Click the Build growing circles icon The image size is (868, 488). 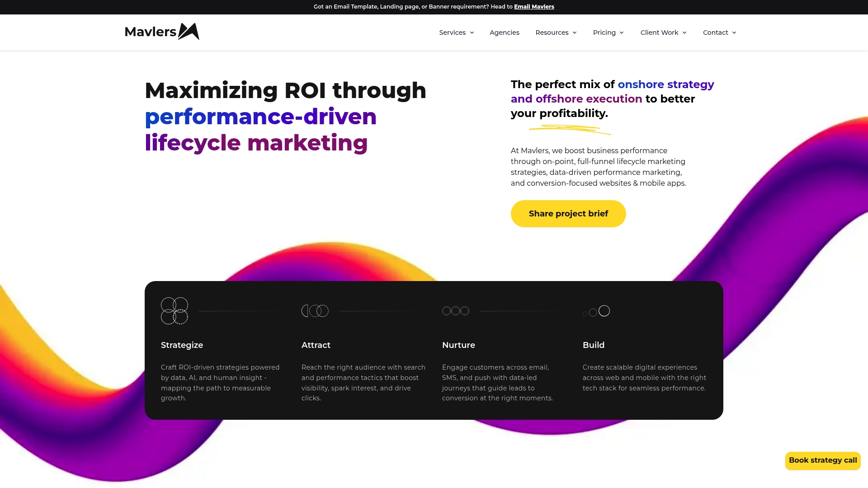click(x=596, y=311)
